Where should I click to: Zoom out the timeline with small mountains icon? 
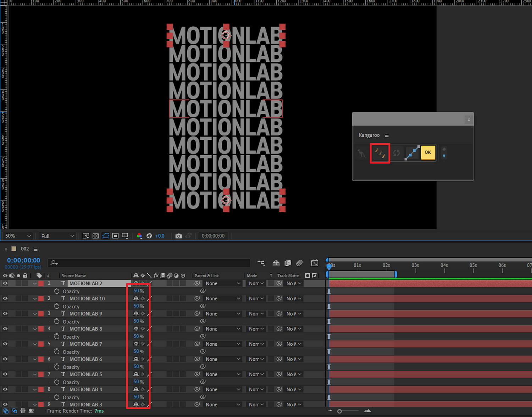(x=330, y=411)
